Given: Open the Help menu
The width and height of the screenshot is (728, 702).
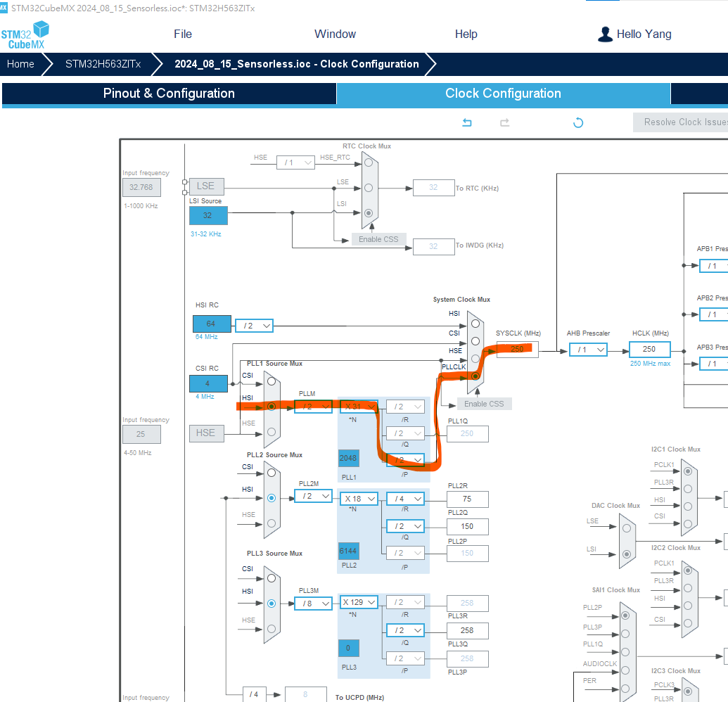Looking at the screenshot, I should coord(466,34).
